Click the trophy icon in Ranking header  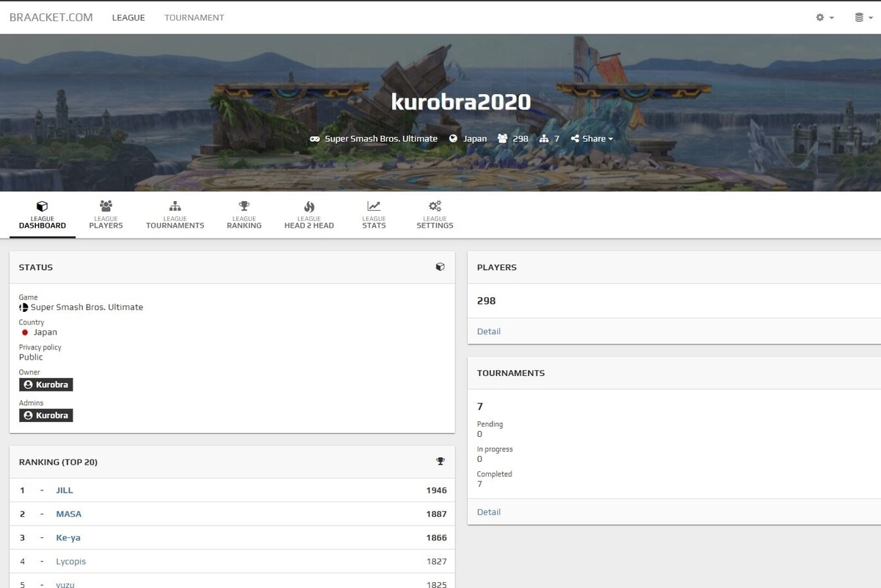tap(440, 462)
